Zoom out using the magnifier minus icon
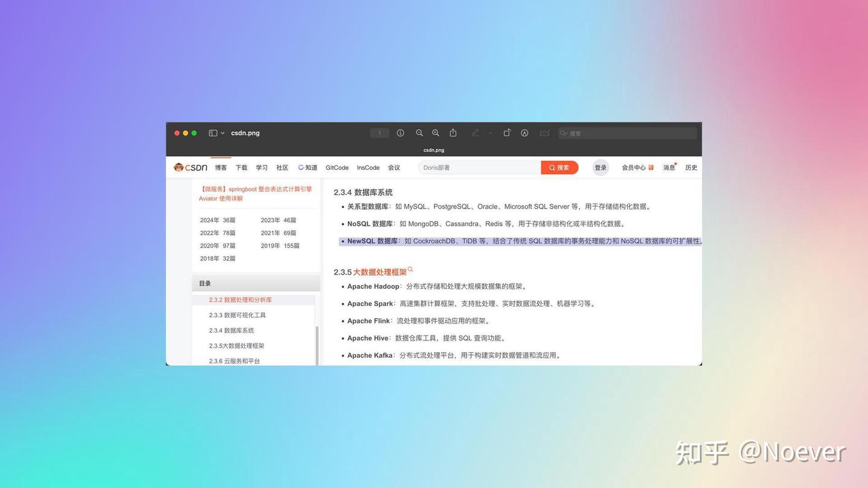This screenshot has height=488, width=868. (x=420, y=133)
